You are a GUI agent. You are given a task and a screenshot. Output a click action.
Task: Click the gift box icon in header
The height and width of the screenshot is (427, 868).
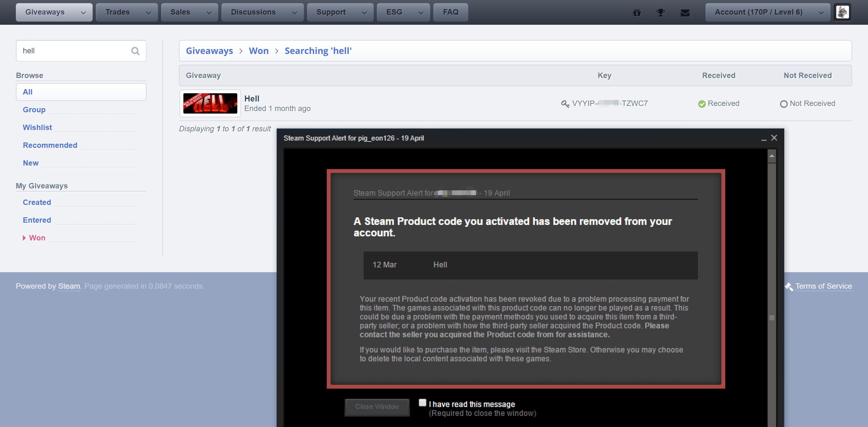pyautogui.click(x=636, y=13)
